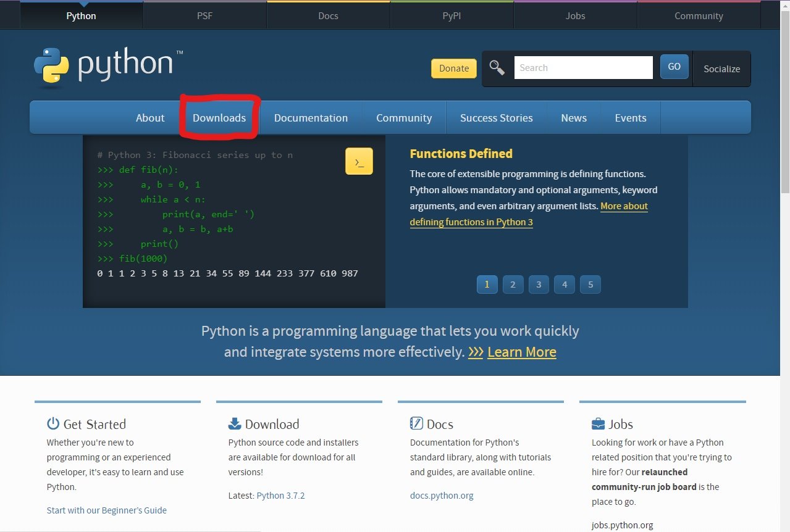
Task: Open the Downloads navigation menu
Action: point(219,118)
